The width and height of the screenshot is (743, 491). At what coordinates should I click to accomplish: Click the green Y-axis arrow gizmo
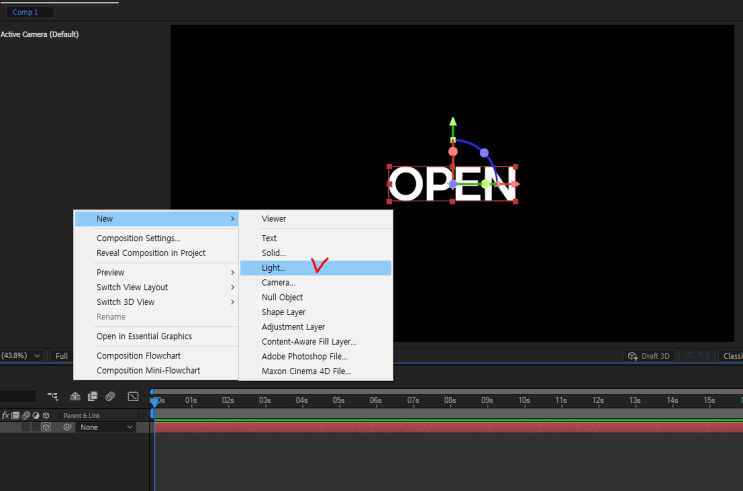point(453,122)
